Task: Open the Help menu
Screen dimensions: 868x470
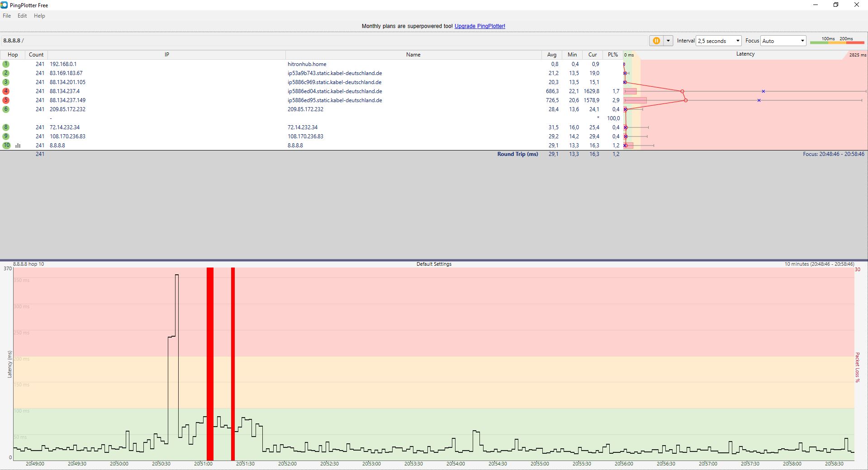Action: pyautogui.click(x=39, y=16)
